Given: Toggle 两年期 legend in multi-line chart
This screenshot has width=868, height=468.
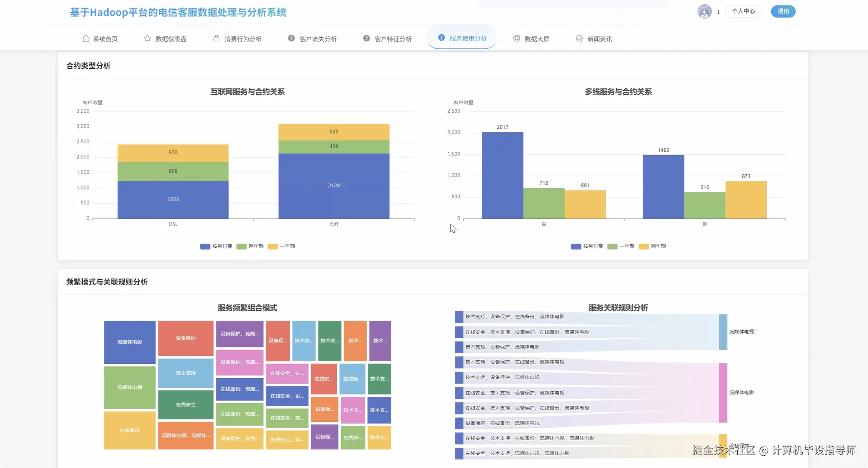Looking at the screenshot, I should 652,246.
